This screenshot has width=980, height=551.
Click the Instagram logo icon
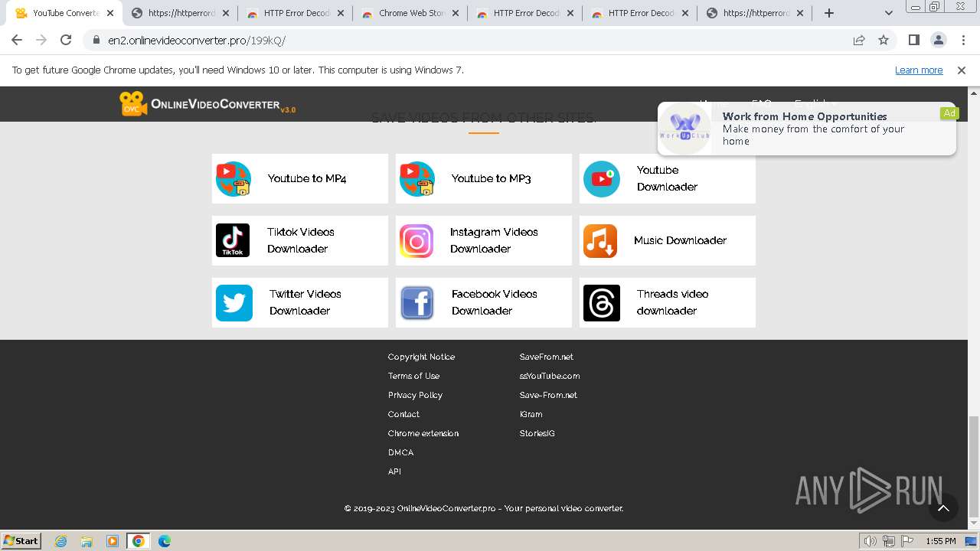pos(416,241)
